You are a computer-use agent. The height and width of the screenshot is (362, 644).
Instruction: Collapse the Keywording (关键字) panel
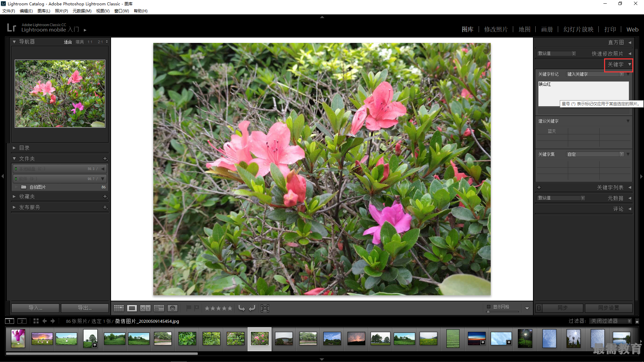click(x=630, y=64)
